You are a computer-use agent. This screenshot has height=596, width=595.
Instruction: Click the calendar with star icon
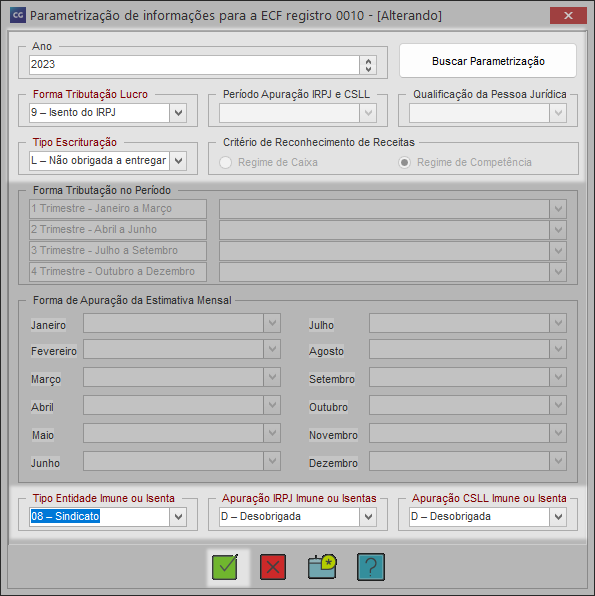coord(322,567)
